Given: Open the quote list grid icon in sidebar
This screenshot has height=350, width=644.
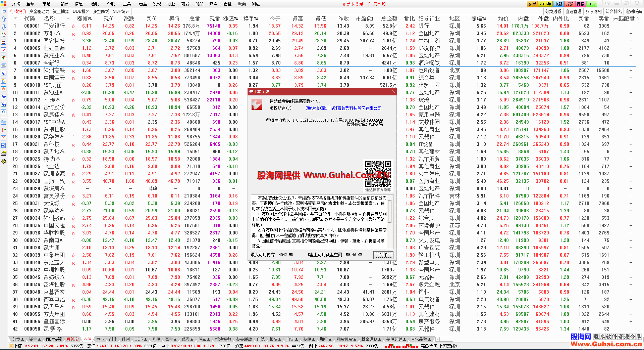Looking at the screenshot, I should pyautogui.click(x=4, y=42).
